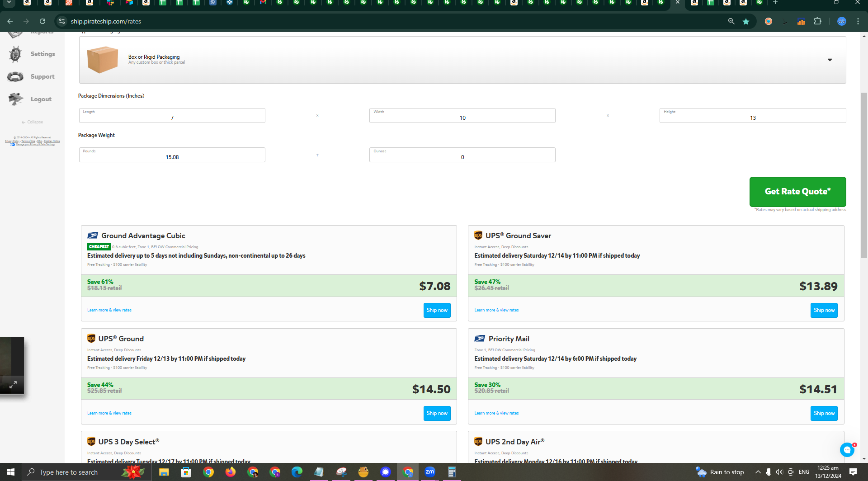This screenshot has height=481, width=868.
Task: Open the tab search dropdown arrow
Action: point(9,2)
